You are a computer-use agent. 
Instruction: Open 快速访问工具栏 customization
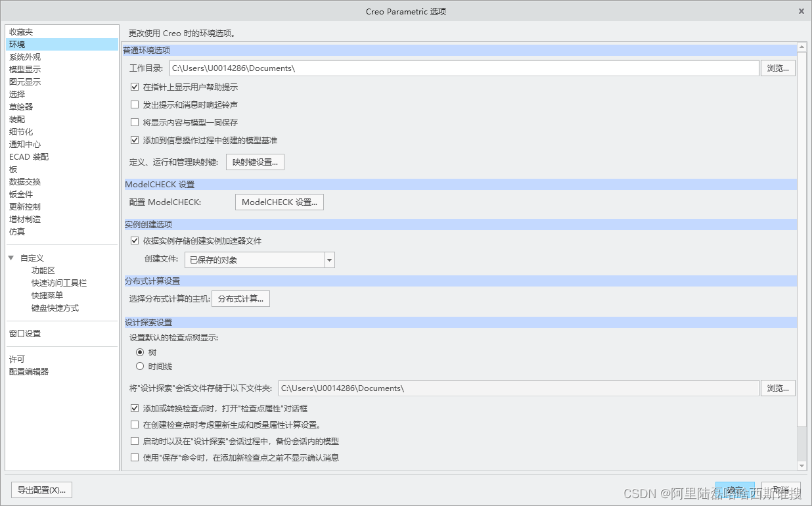click(x=59, y=283)
